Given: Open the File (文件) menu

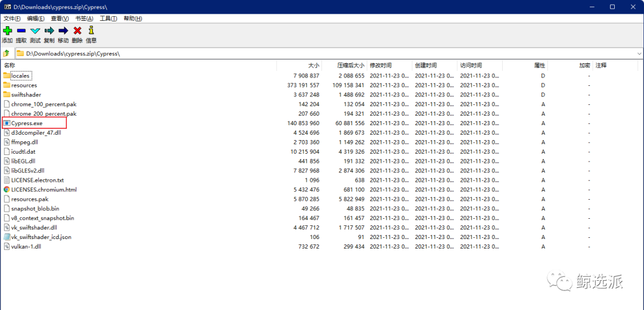Looking at the screenshot, I should click(x=12, y=18).
